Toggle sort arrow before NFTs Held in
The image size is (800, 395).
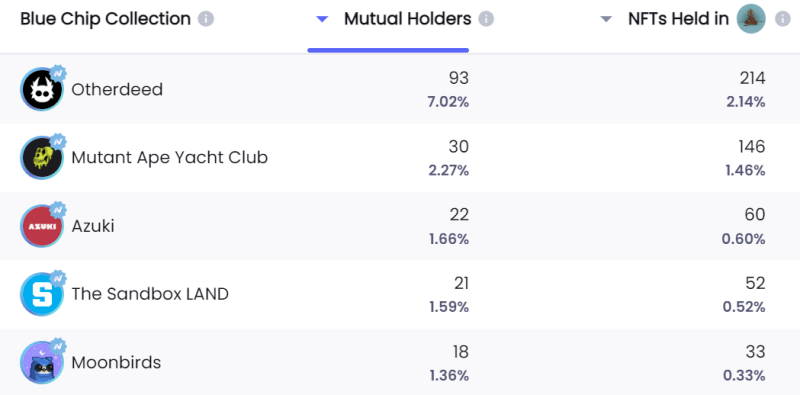pyautogui.click(x=606, y=19)
